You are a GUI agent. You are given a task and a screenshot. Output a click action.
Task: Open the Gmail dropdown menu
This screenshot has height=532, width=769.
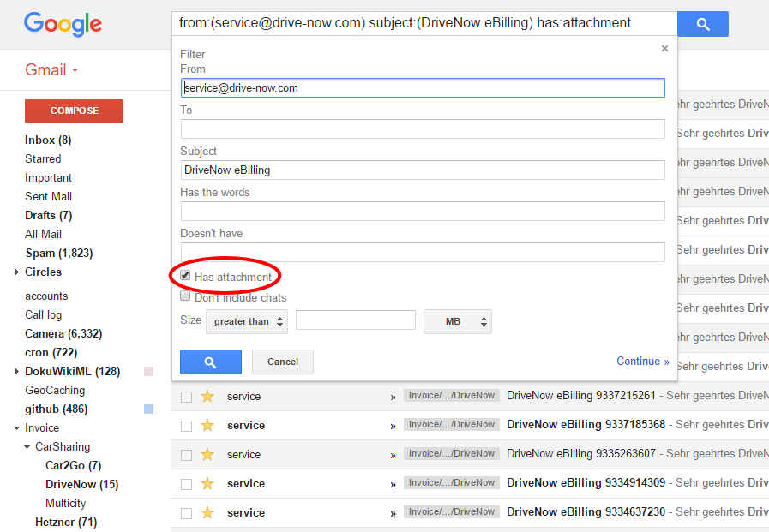point(51,69)
